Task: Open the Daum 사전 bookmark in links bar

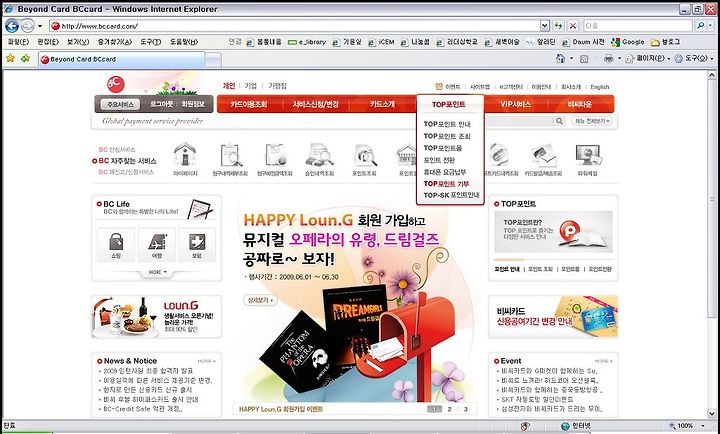Action: pos(584,42)
